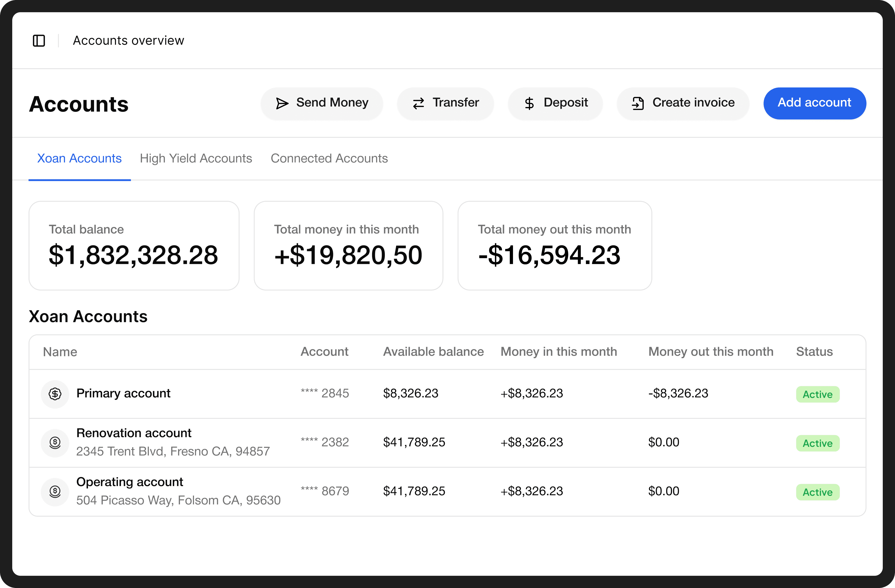
Task: Click the Send Money paper-plane icon
Action: [282, 103]
